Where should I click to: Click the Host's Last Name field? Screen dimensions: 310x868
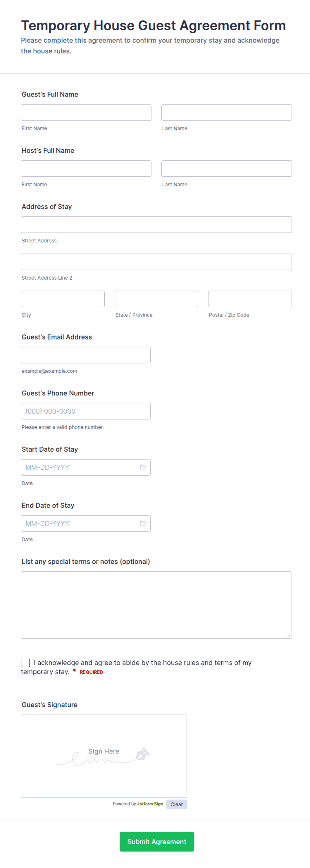pos(226,168)
